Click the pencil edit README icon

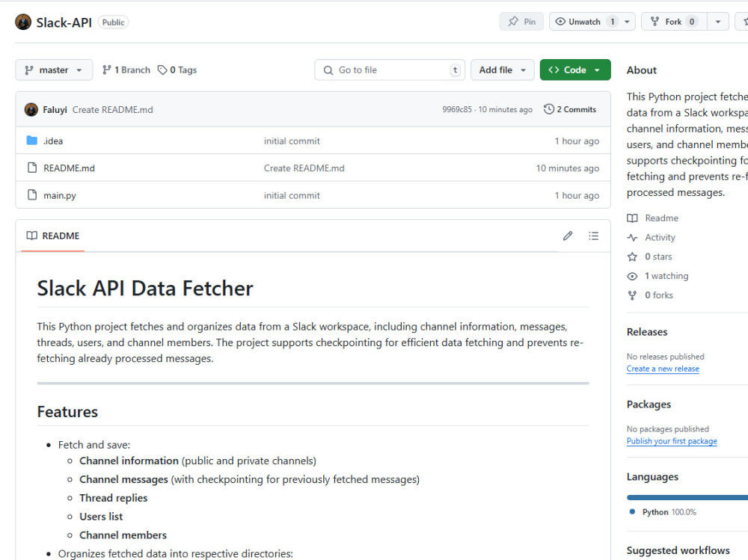point(568,236)
